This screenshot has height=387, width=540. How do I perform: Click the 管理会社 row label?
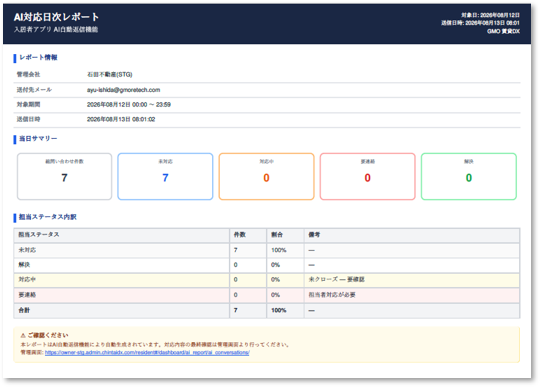click(29, 74)
